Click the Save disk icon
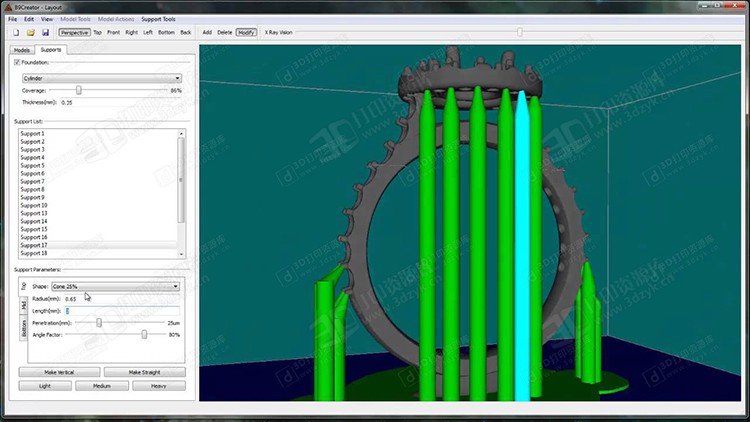Image resolution: width=750 pixels, height=422 pixels. click(x=46, y=32)
